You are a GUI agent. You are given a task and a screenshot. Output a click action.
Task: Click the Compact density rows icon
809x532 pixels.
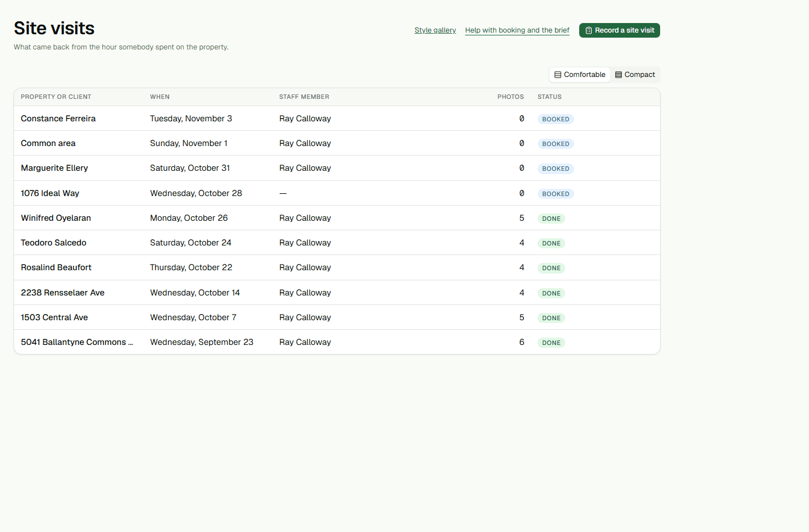(619, 75)
